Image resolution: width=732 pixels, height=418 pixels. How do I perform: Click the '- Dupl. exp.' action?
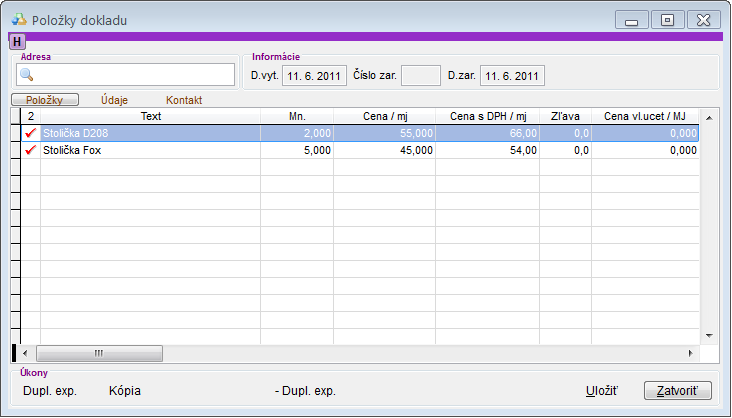pyautogui.click(x=305, y=390)
